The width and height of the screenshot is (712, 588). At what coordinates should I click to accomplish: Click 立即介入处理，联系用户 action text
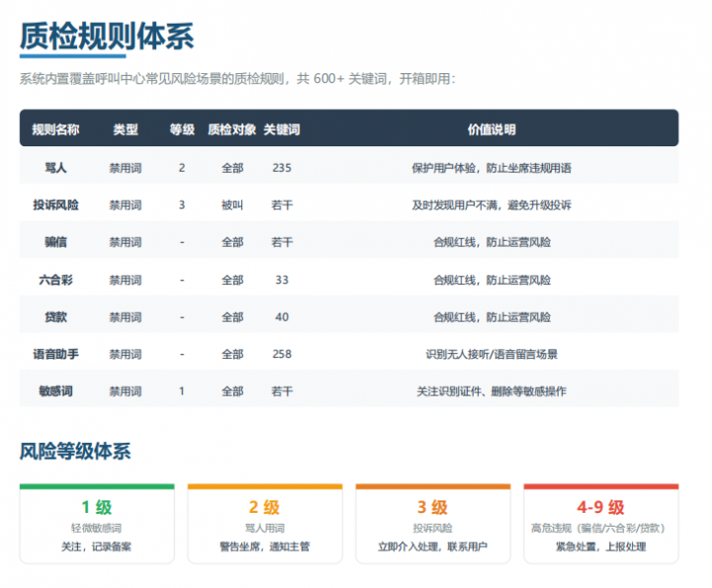tap(433, 546)
